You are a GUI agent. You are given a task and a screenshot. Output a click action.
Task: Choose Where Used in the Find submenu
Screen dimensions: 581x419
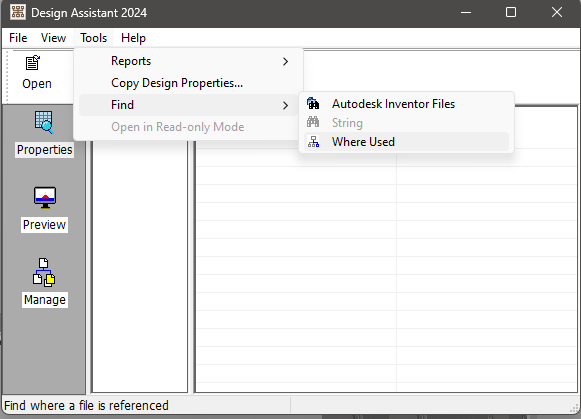[x=406, y=142]
